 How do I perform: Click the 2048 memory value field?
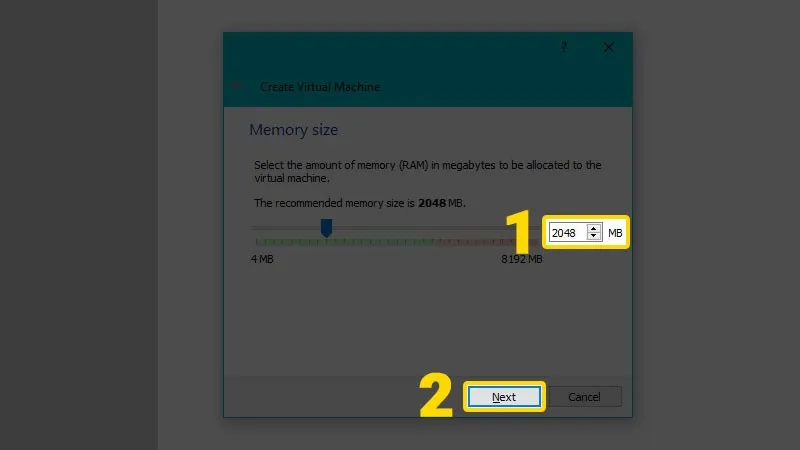coord(565,233)
